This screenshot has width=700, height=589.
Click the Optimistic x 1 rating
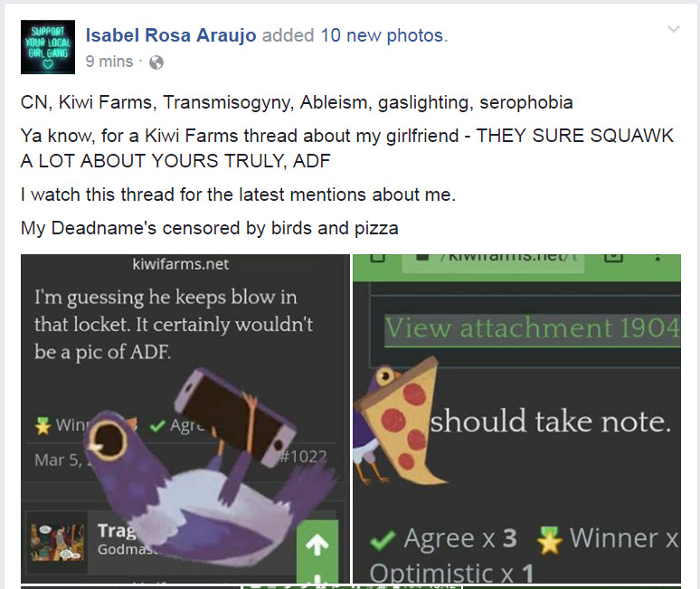(451, 573)
